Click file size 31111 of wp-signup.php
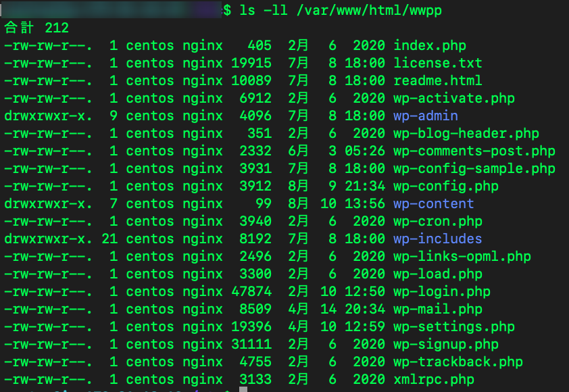 pyautogui.click(x=251, y=345)
